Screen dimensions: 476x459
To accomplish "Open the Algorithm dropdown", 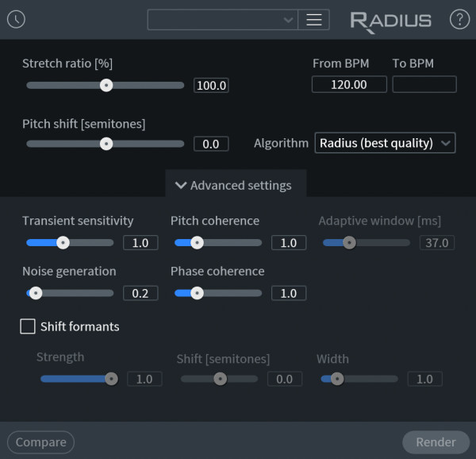I will [x=386, y=143].
